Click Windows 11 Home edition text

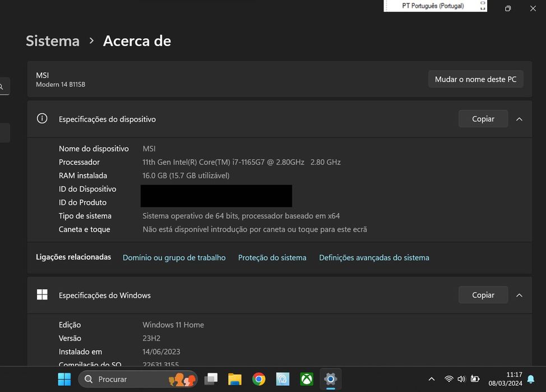tap(173, 325)
